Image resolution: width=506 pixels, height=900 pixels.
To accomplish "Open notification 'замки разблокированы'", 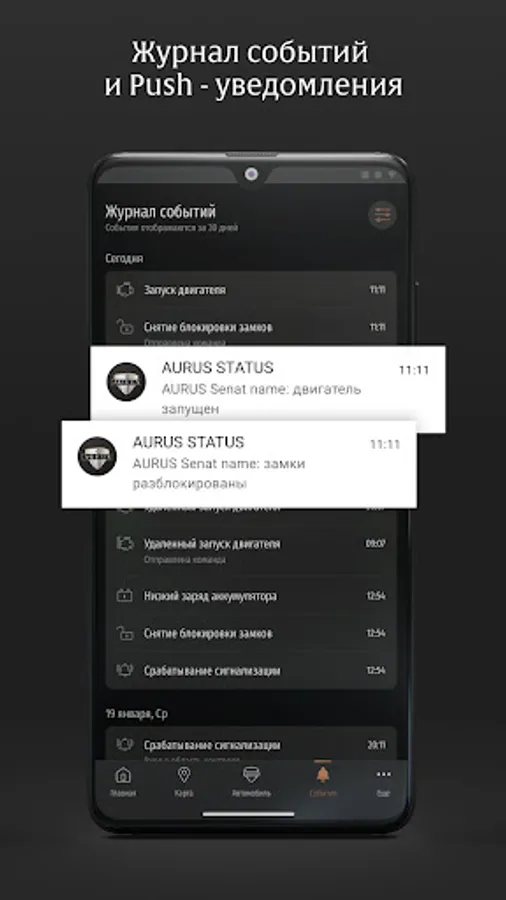I will click(239, 464).
